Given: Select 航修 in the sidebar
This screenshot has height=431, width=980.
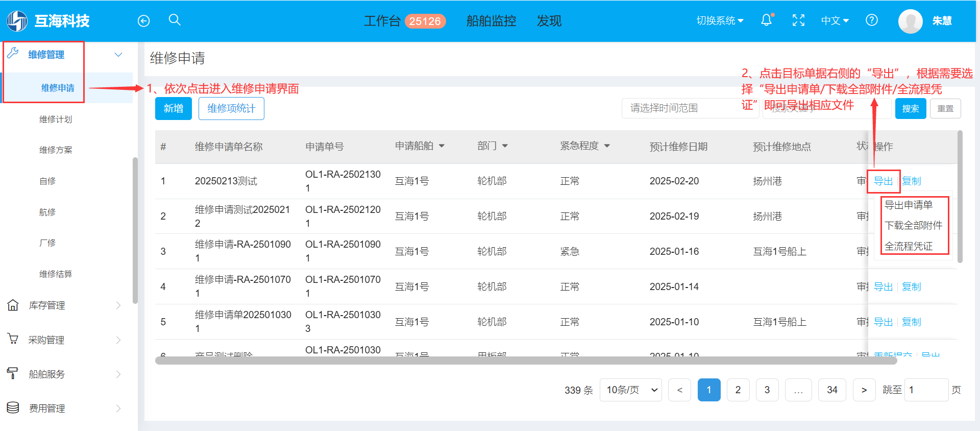Looking at the screenshot, I should pos(47,212).
